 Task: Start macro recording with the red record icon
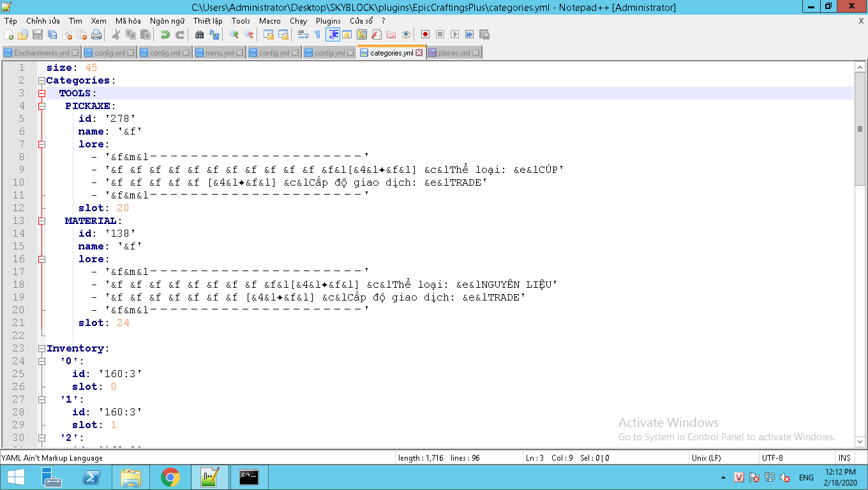point(425,34)
